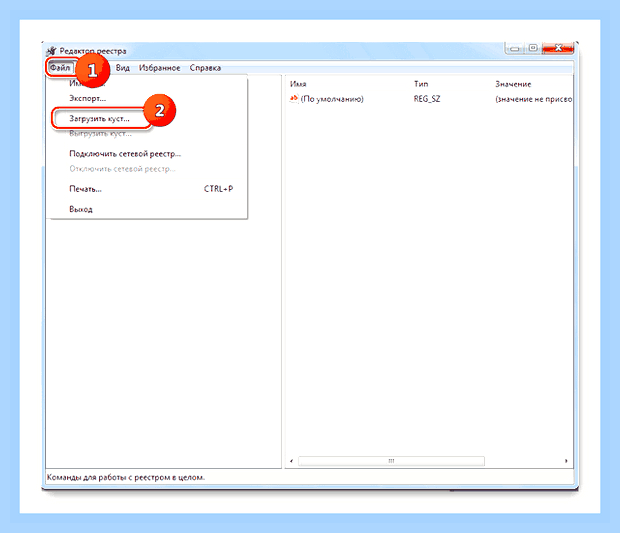The image size is (620, 533).
Task: Sort by the Имя column header
Action: (298, 84)
